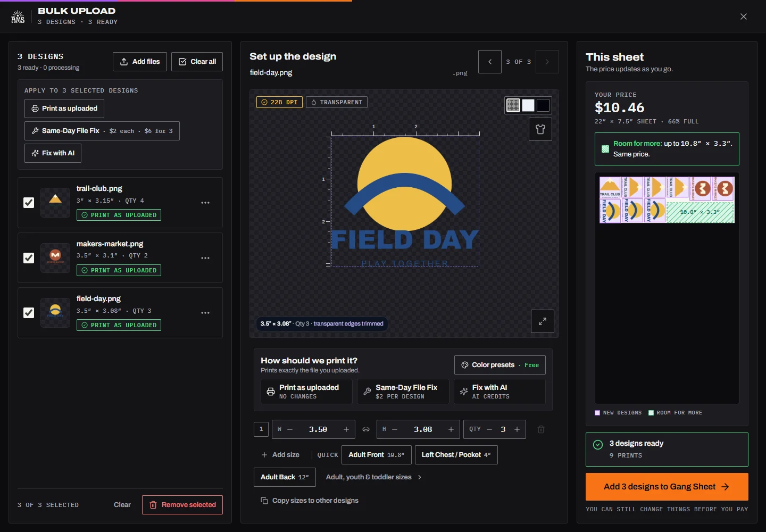Toggle the aspect ratio link icon
766x532 pixels.
tap(366, 429)
